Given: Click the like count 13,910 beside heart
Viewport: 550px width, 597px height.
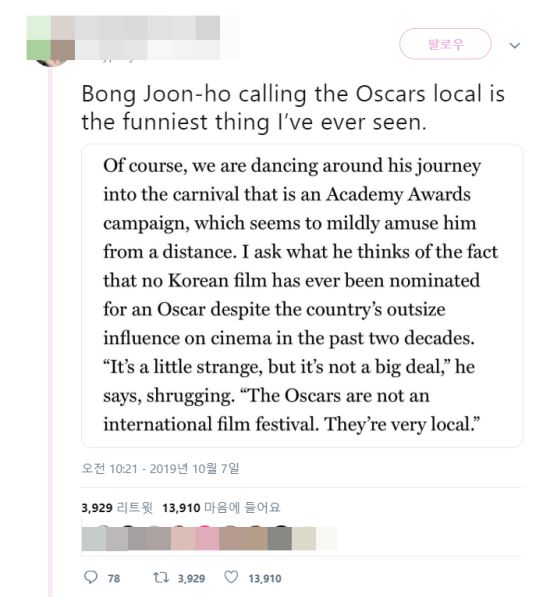Looking at the screenshot, I should click(265, 579).
